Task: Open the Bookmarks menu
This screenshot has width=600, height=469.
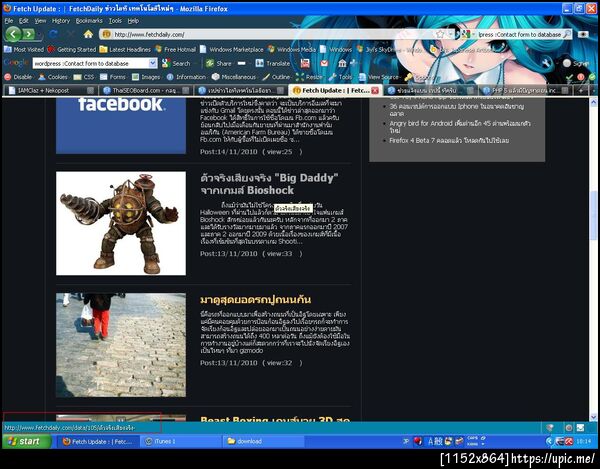Action: click(89, 21)
